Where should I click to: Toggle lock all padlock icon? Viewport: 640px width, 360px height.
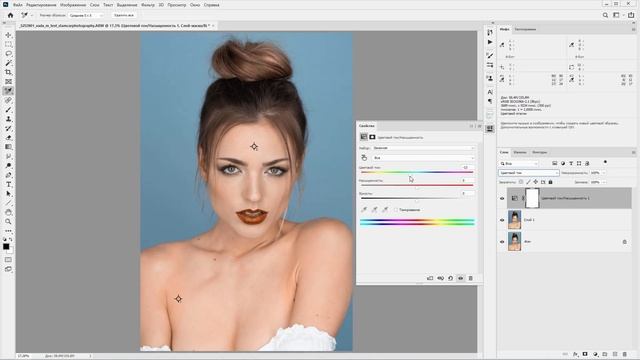(550, 182)
